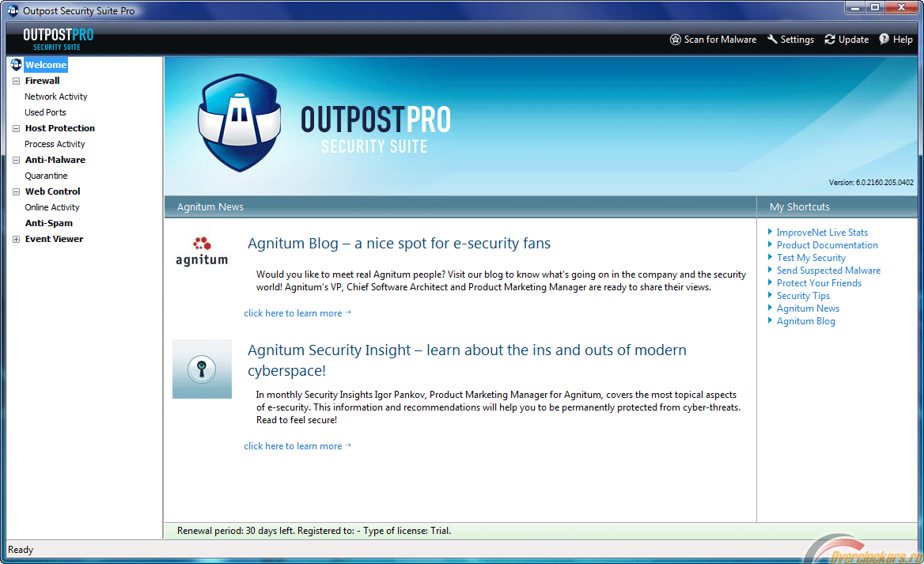Click Send Suspected Malware link

point(828,271)
